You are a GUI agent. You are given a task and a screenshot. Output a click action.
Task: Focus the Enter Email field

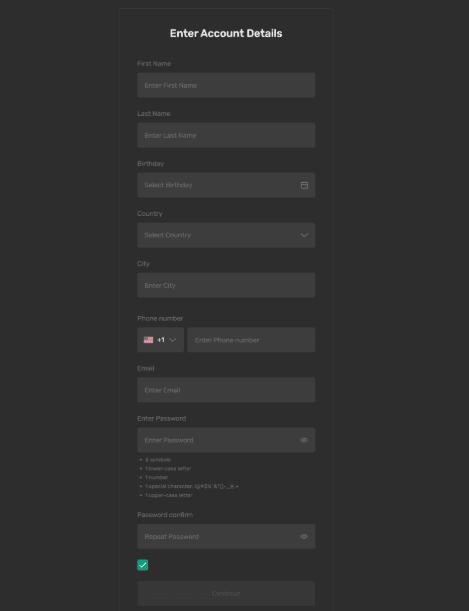(226, 390)
